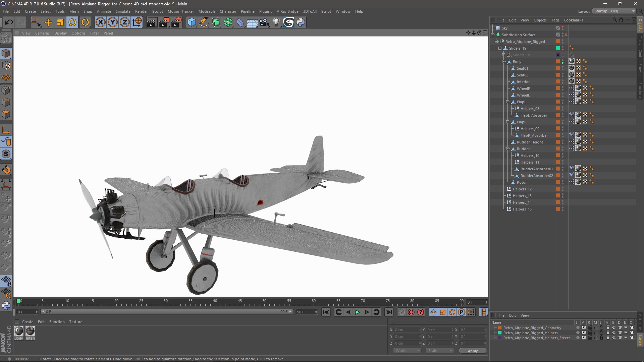Toggle solo on Retro_Airplane_Rigged_Helpers_Freeze layer

tap(578, 338)
